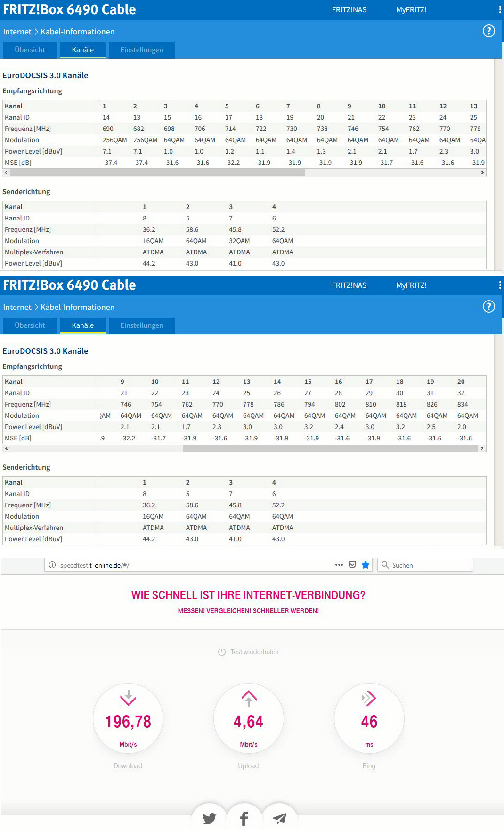
Task: Click scrollbar thumb under the table containing 690 MHz
Action: pos(158,173)
